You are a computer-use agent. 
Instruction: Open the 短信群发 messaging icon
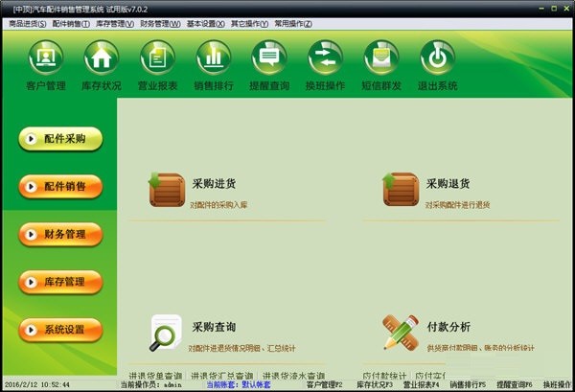pos(381,58)
